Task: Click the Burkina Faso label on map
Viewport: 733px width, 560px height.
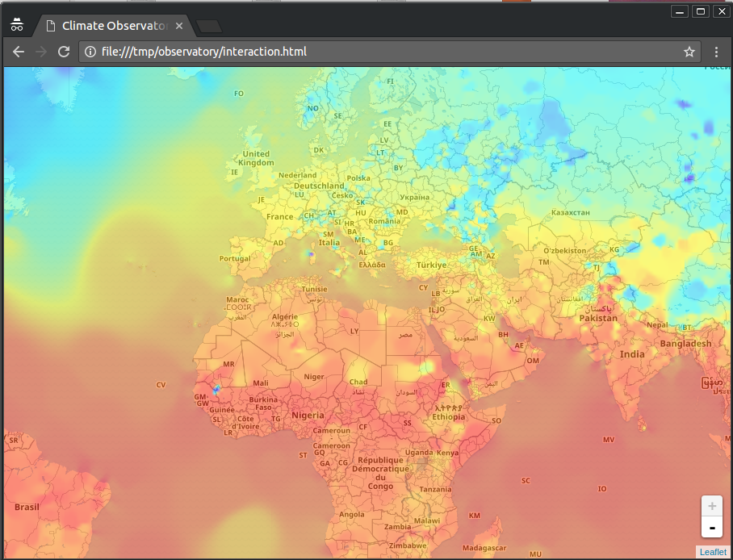Action: click(x=263, y=403)
